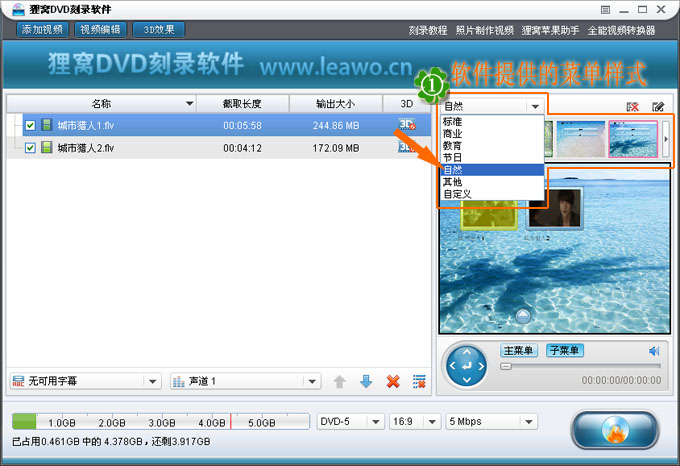Viewport: 680px width, 466px height.
Task: Move the selected video down
Action: (366, 382)
